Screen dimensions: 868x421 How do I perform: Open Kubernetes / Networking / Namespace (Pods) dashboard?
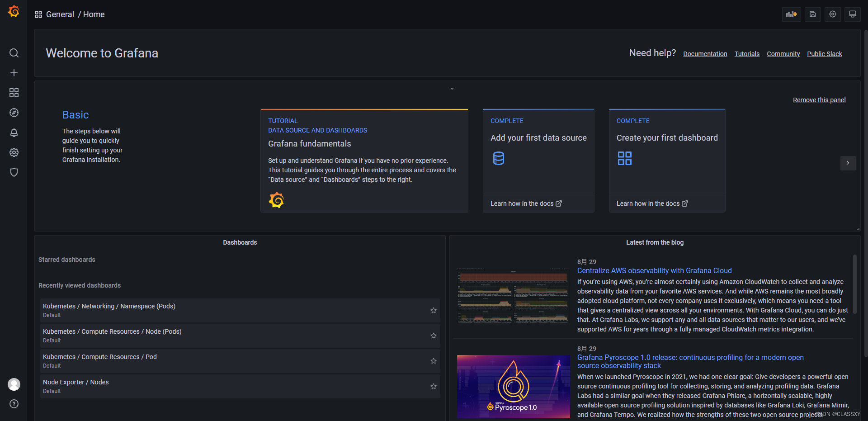[x=240, y=310]
